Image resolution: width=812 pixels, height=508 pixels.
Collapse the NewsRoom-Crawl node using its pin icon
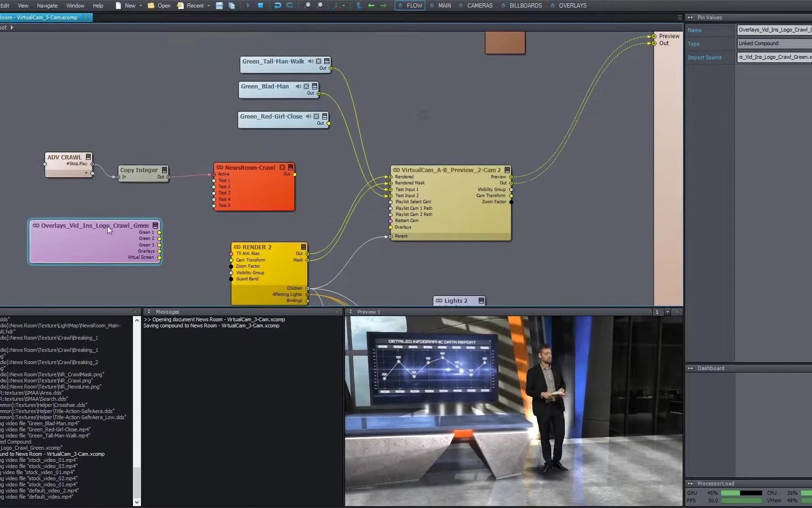tap(291, 167)
